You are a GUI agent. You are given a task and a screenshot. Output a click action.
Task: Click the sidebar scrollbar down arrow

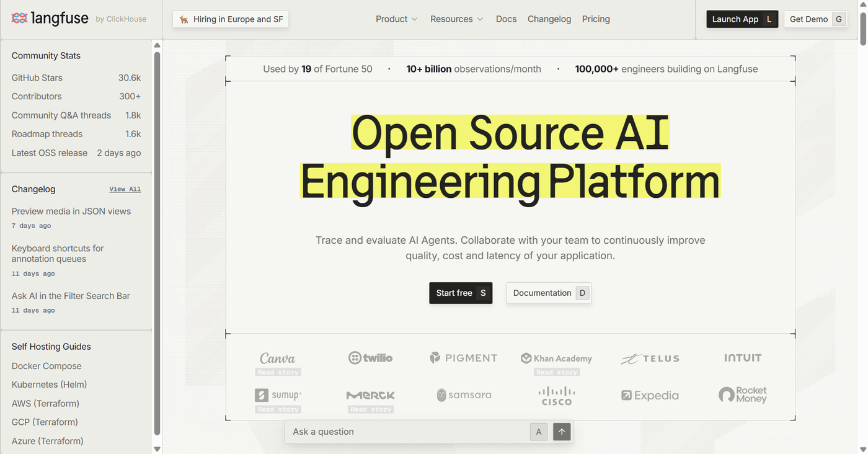pos(157,449)
